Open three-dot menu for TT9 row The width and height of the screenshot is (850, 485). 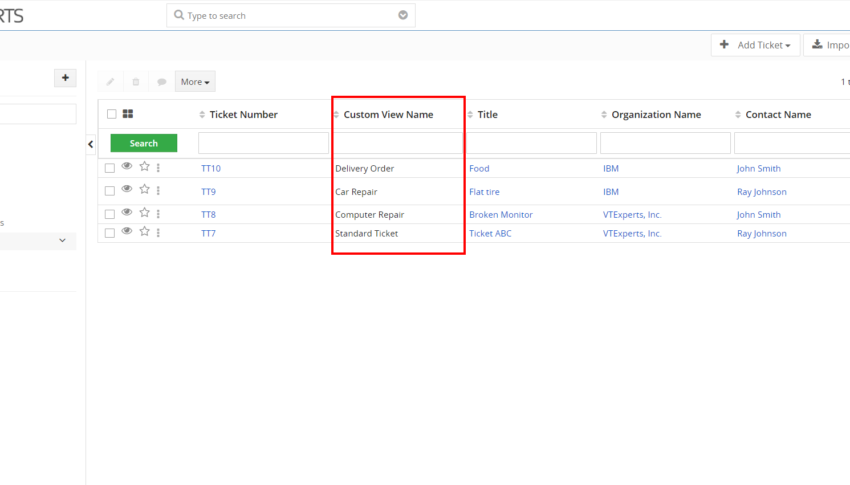click(x=158, y=190)
